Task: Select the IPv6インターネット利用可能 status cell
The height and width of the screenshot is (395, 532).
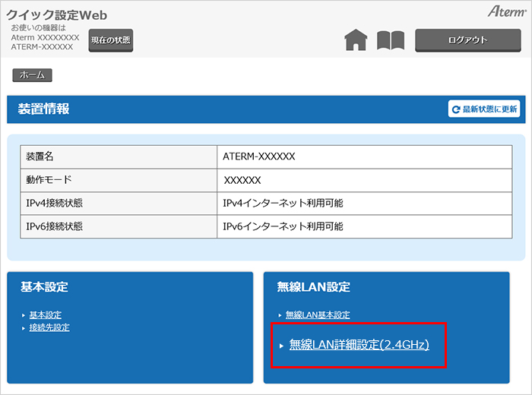Action: (283, 226)
